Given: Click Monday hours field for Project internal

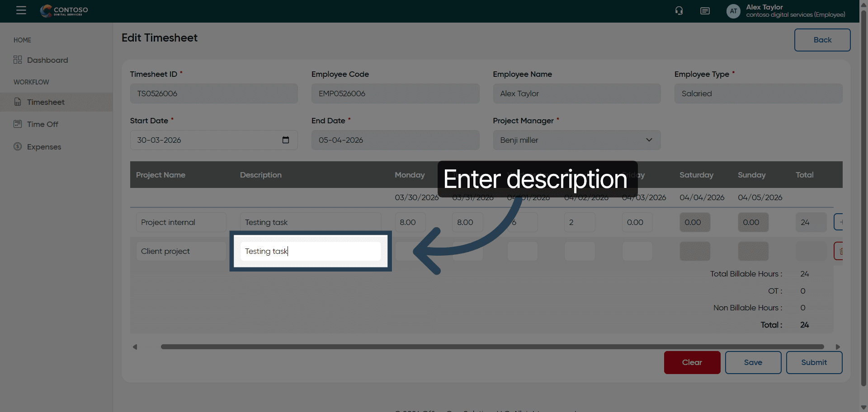Looking at the screenshot, I should (x=410, y=222).
